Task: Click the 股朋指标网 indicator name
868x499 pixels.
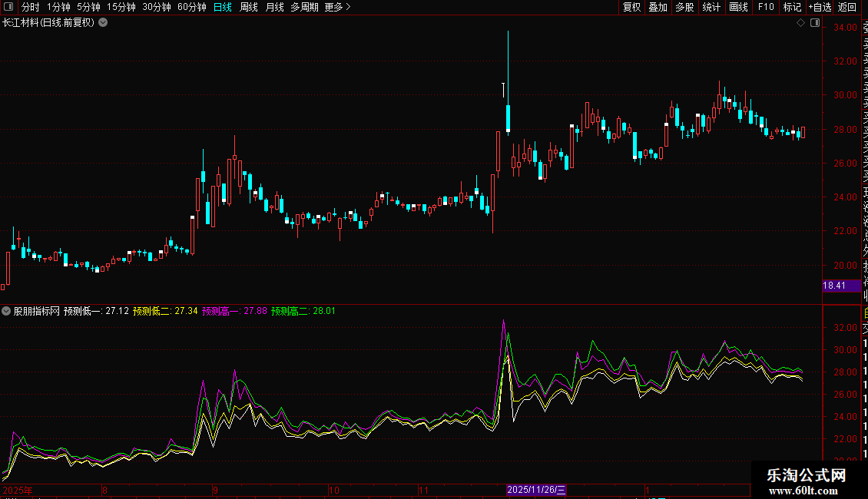Action: 37,311
